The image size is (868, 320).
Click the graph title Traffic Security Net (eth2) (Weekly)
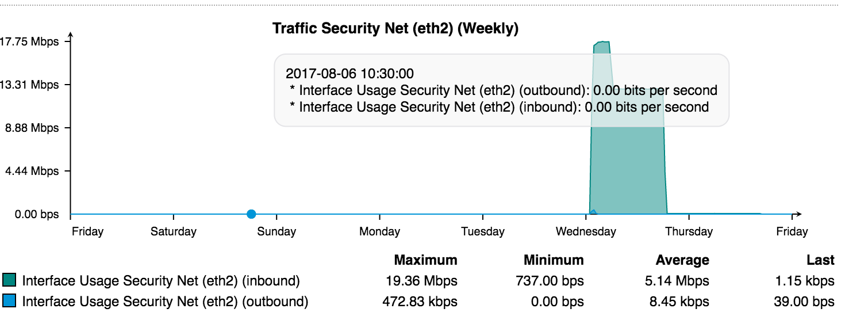pyautogui.click(x=395, y=29)
